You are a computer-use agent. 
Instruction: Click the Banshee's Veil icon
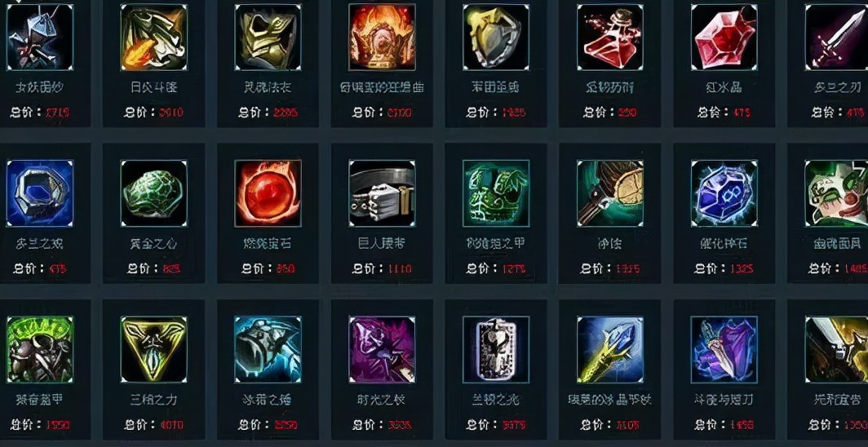point(40,37)
